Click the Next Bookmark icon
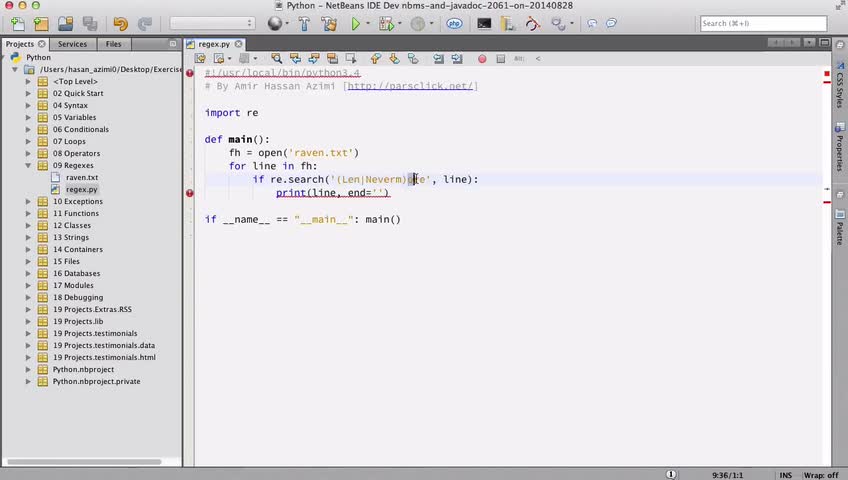 (x=394, y=58)
